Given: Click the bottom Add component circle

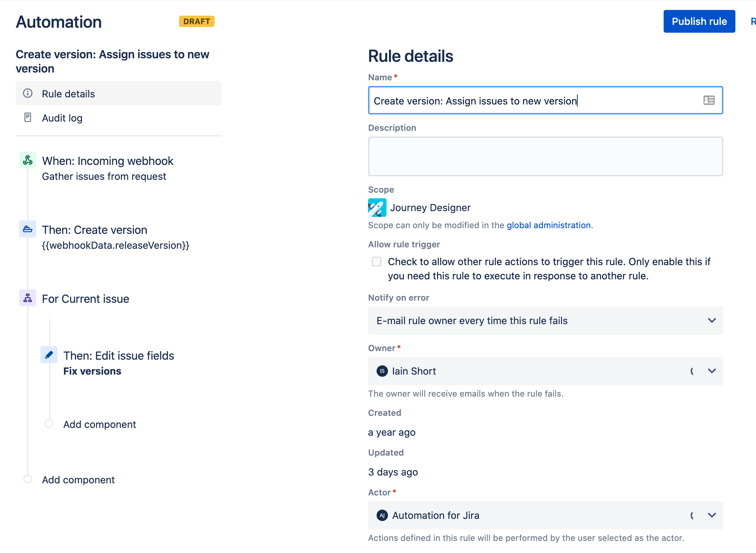Looking at the screenshot, I should pyautogui.click(x=28, y=479).
